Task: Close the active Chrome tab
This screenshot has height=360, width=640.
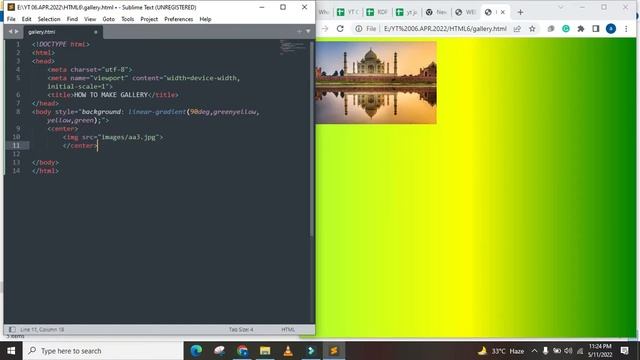Action: tap(503, 12)
